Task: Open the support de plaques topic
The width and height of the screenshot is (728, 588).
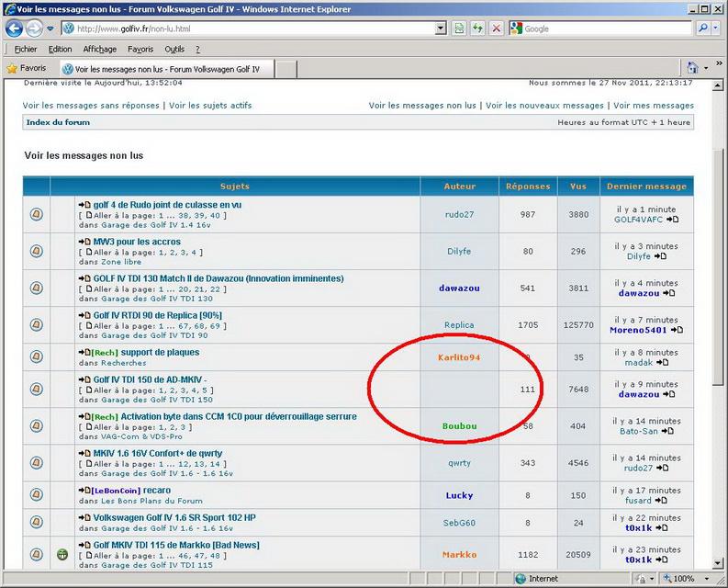Action: tap(160, 352)
